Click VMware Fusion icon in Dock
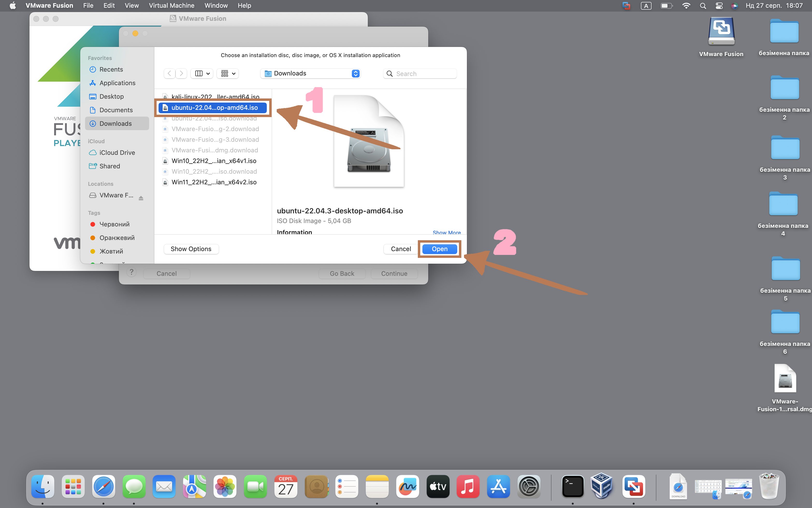Screen dimensions: 812x508 (633, 486)
